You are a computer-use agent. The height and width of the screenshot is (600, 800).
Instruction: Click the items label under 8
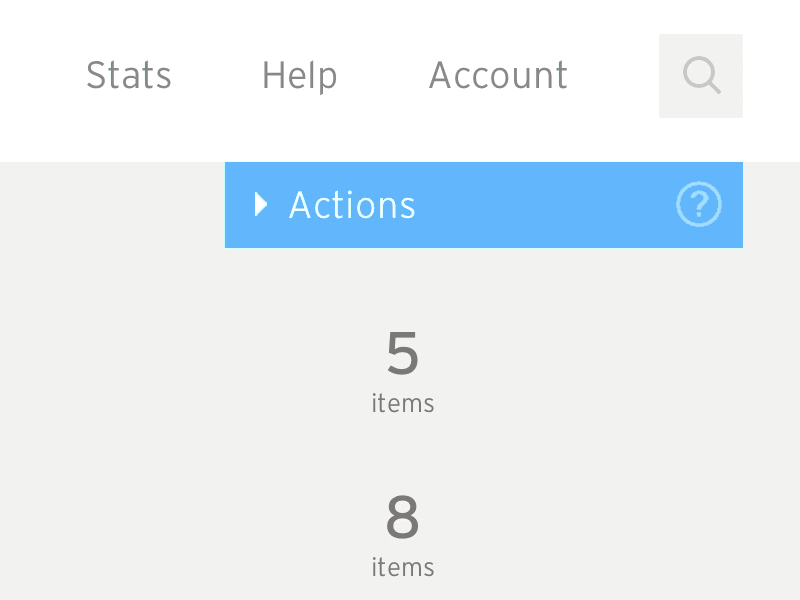pyautogui.click(x=403, y=567)
